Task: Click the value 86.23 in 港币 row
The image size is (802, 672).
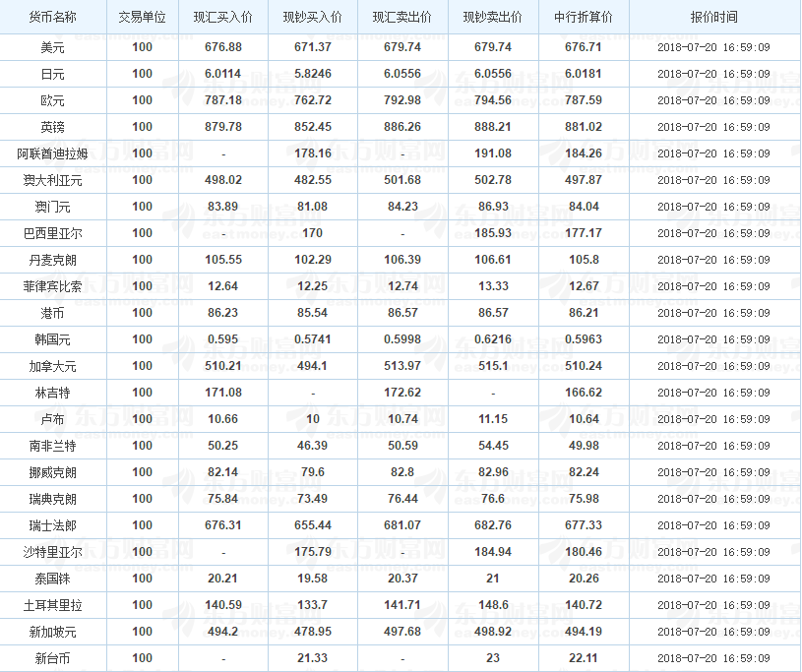Action: pyautogui.click(x=223, y=313)
